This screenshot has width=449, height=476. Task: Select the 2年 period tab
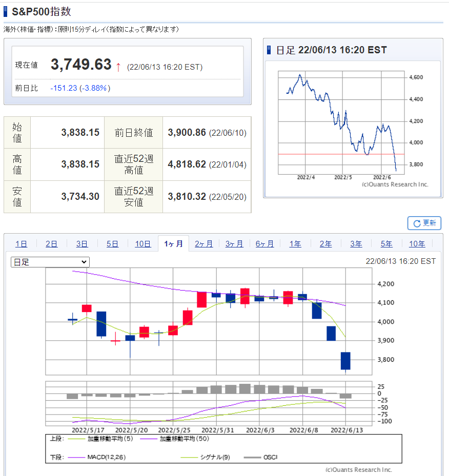[x=325, y=244]
